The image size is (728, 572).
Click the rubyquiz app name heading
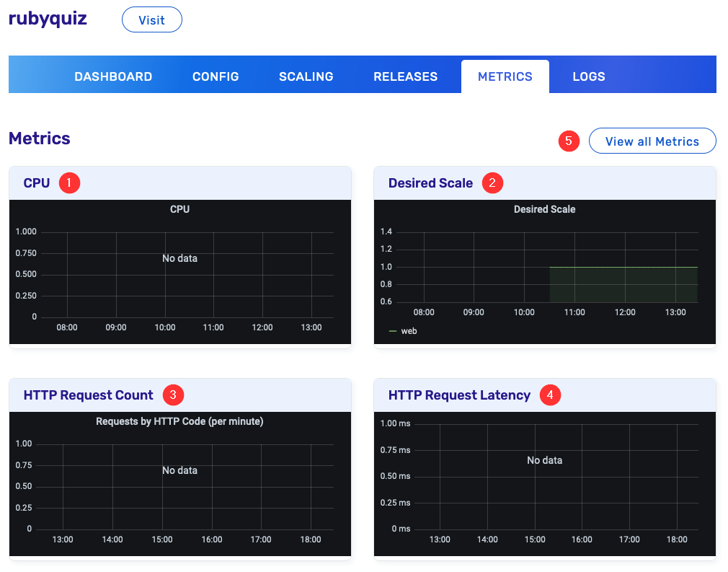click(48, 19)
